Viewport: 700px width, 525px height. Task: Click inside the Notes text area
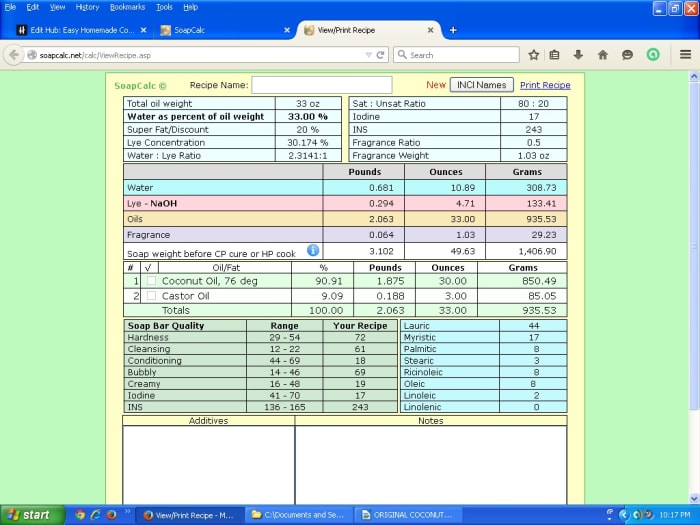click(x=431, y=465)
